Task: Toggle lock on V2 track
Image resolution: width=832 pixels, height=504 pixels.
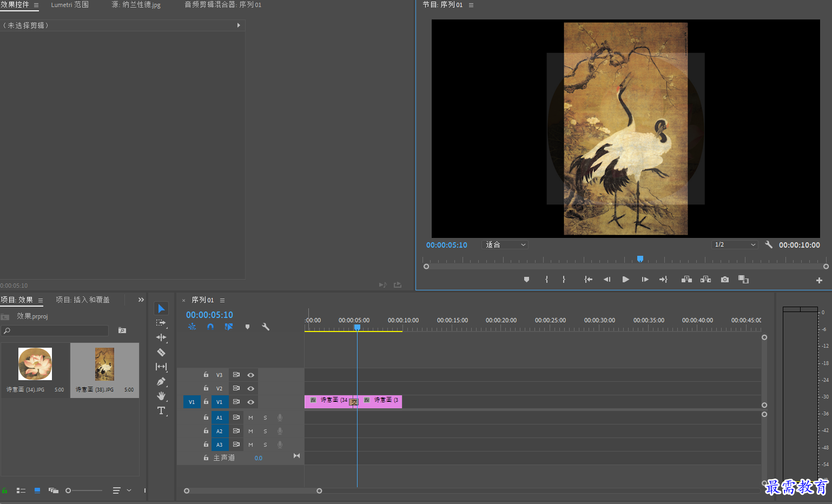Action: (206, 388)
